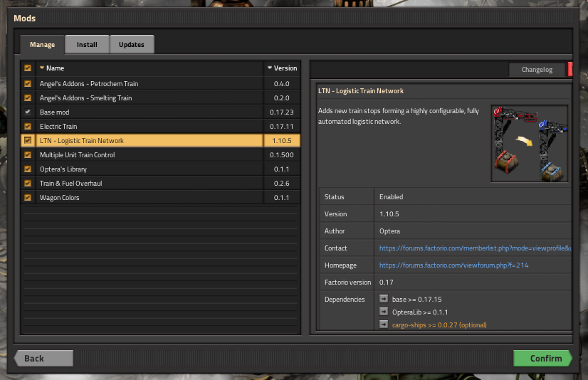Click OpteraLib >= 0.1.1 dependency text

tap(420, 312)
